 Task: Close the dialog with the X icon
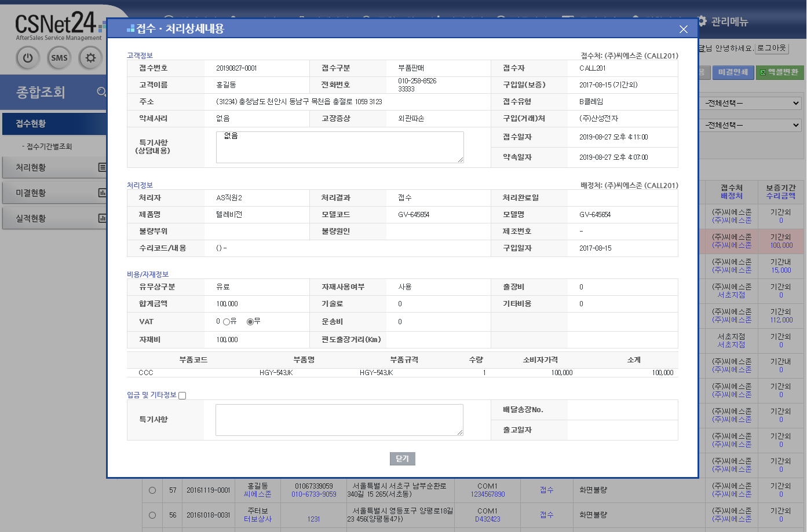(683, 30)
